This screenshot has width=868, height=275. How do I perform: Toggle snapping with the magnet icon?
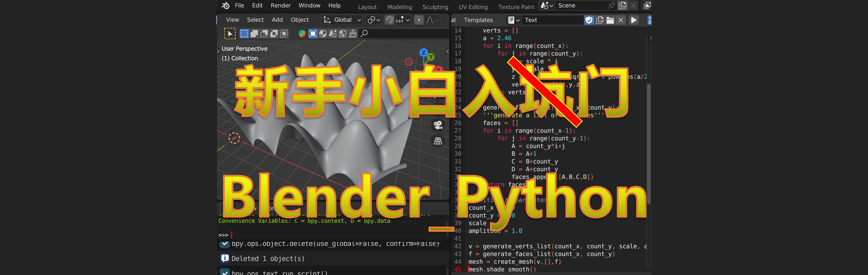pyautogui.click(x=390, y=20)
